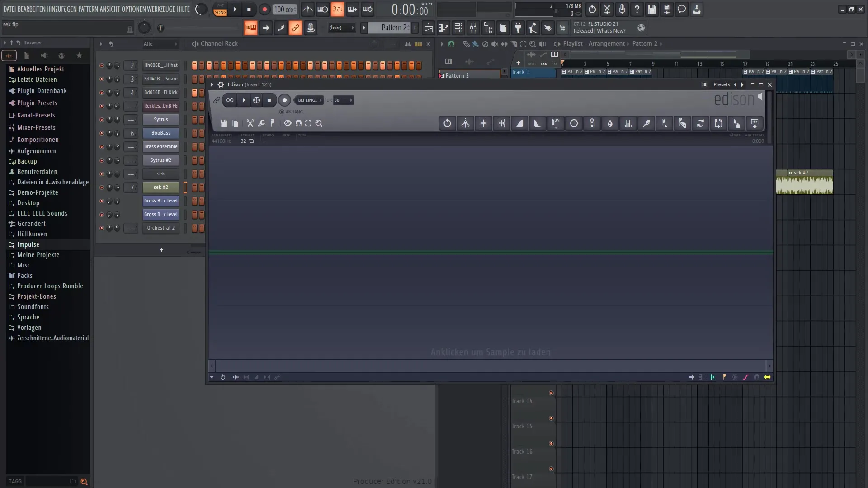Click Edison's fade out curve button
868x488 pixels.
click(x=538, y=123)
